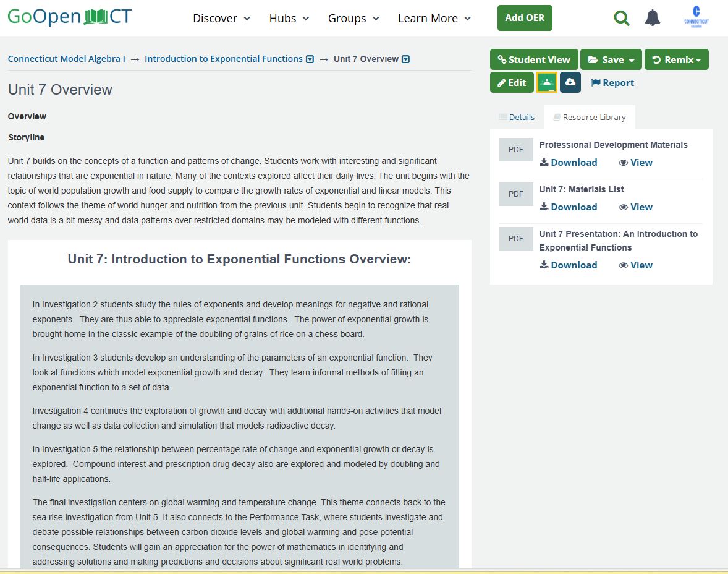Expand Unit 7 Overview breadcrumb dropdown
The width and height of the screenshot is (728, 574).
406,59
